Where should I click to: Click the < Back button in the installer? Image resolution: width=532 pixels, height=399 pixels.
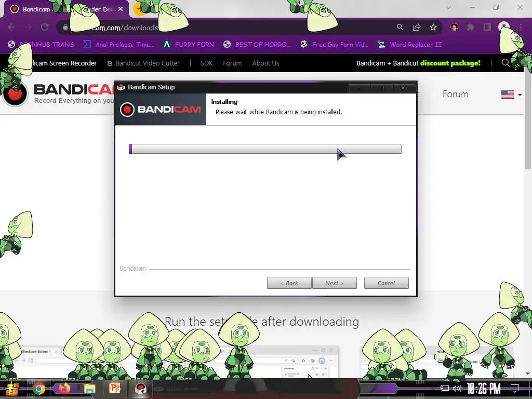point(289,283)
